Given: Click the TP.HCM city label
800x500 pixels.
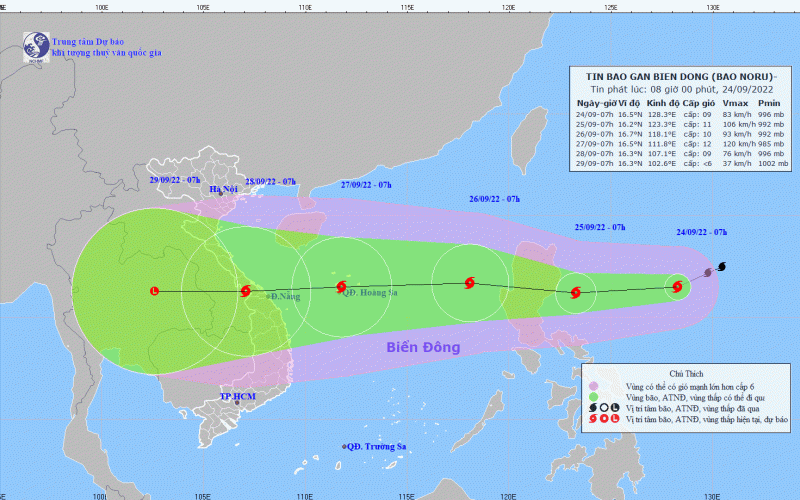Looking at the screenshot, I should pyautogui.click(x=237, y=397).
